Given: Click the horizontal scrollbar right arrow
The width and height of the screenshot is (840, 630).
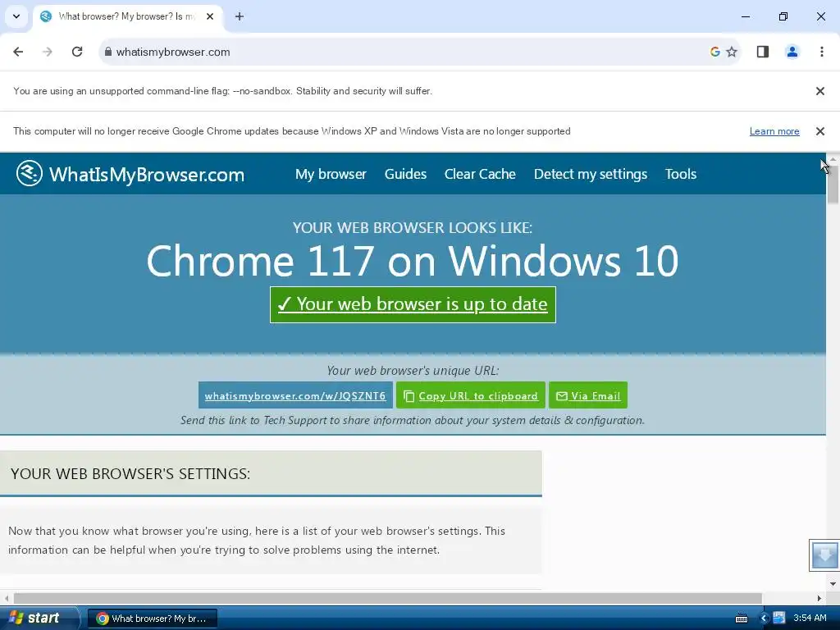Looking at the screenshot, I should click(819, 598).
